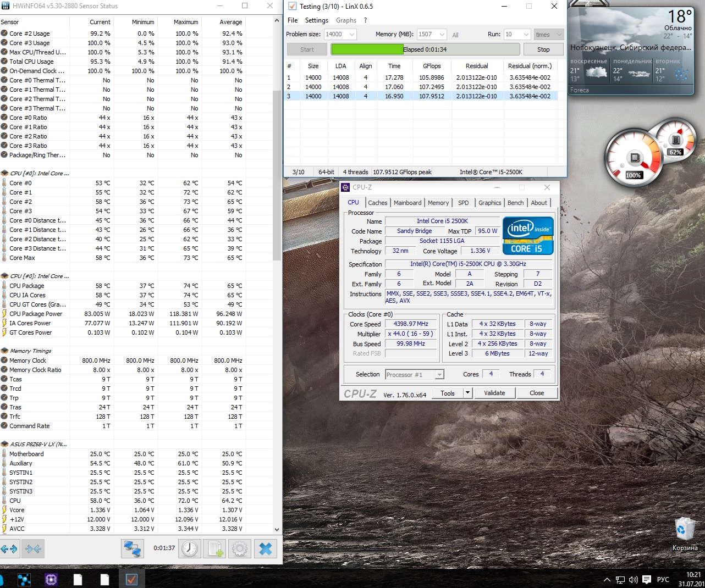Switch to the SPD tab in CPU-Z
Viewport: 705px width, 588px height.
tap(464, 203)
